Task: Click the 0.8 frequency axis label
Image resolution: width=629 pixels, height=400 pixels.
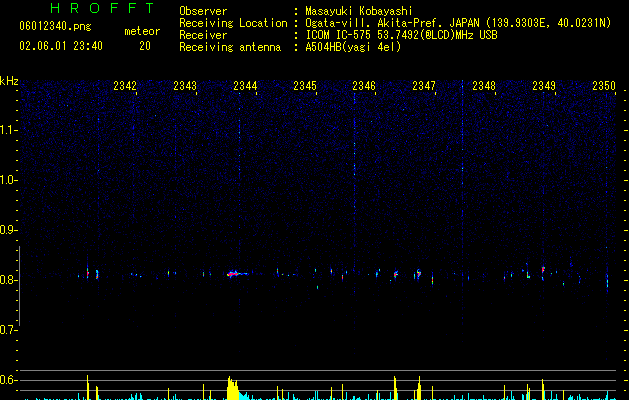Action: point(8,280)
